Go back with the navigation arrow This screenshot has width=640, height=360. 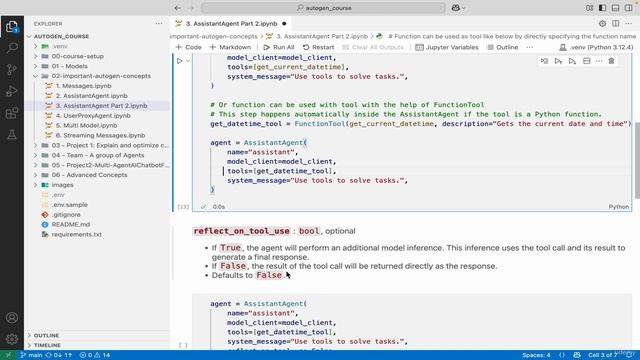click(x=178, y=8)
